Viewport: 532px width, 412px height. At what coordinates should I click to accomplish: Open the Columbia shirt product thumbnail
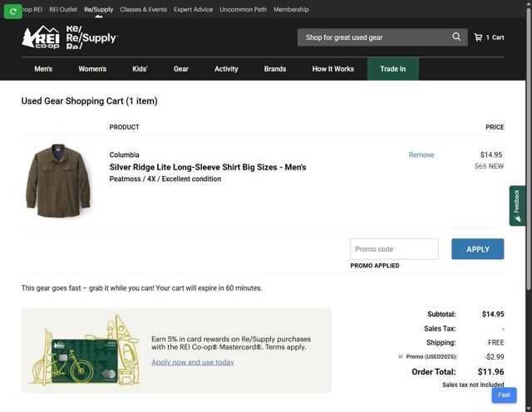pos(55,181)
